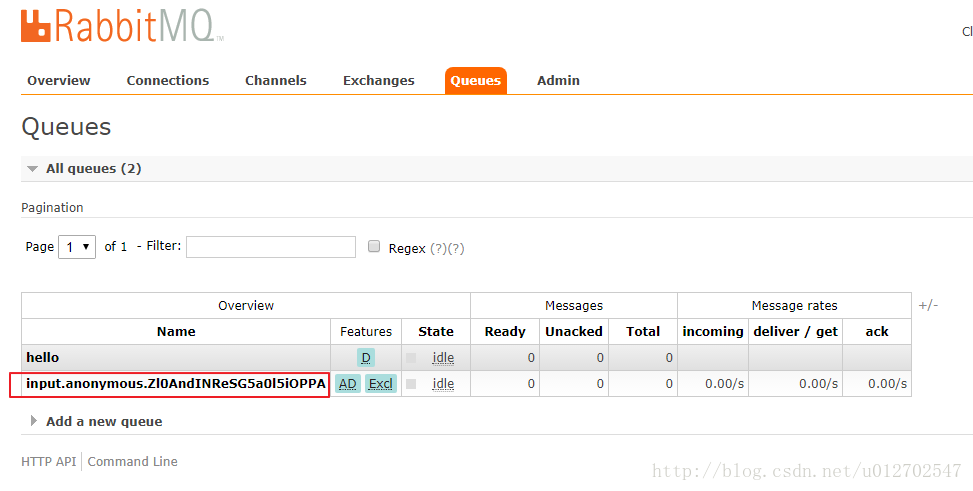973x491 pixels.
Task: Click the AD feature badge
Action: pos(348,384)
